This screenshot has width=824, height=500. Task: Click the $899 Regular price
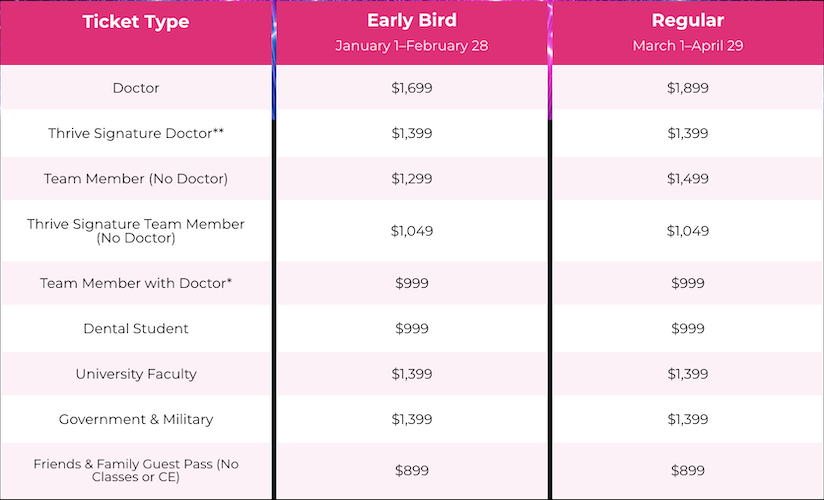(x=687, y=471)
